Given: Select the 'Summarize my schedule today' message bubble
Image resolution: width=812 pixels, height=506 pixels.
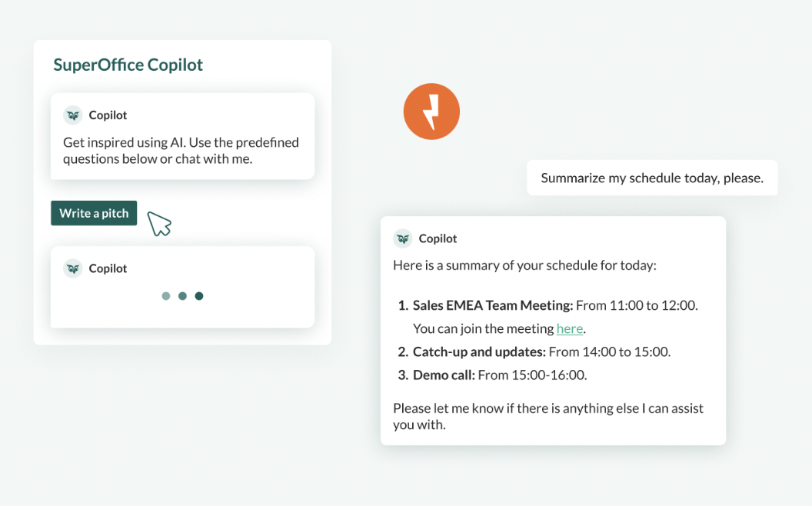Looking at the screenshot, I should (652, 178).
